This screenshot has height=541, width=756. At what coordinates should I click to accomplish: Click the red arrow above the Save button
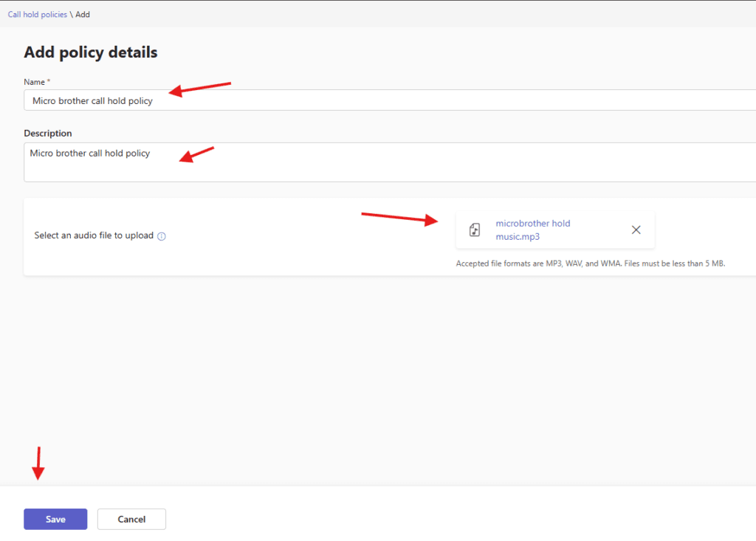pyautogui.click(x=39, y=464)
